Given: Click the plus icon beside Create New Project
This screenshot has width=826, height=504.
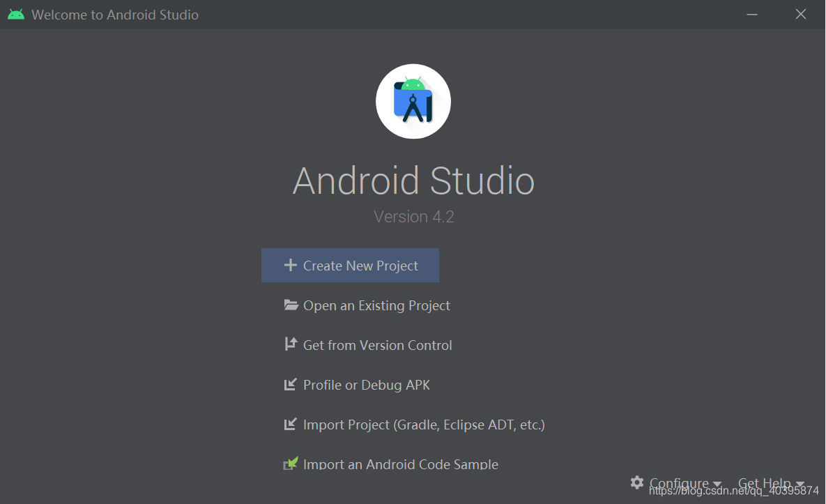Looking at the screenshot, I should tap(290, 265).
